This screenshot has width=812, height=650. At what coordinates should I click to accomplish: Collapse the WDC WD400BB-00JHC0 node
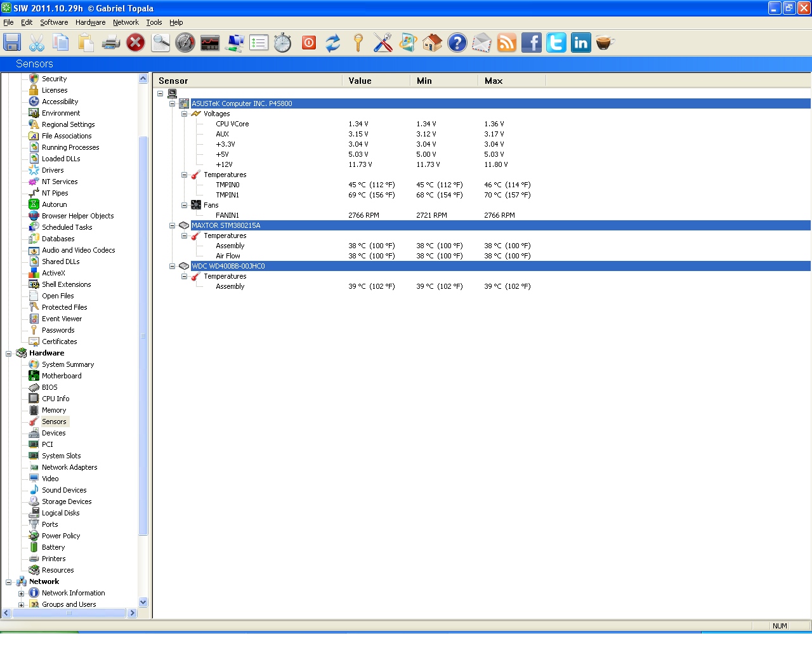point(172,266)
